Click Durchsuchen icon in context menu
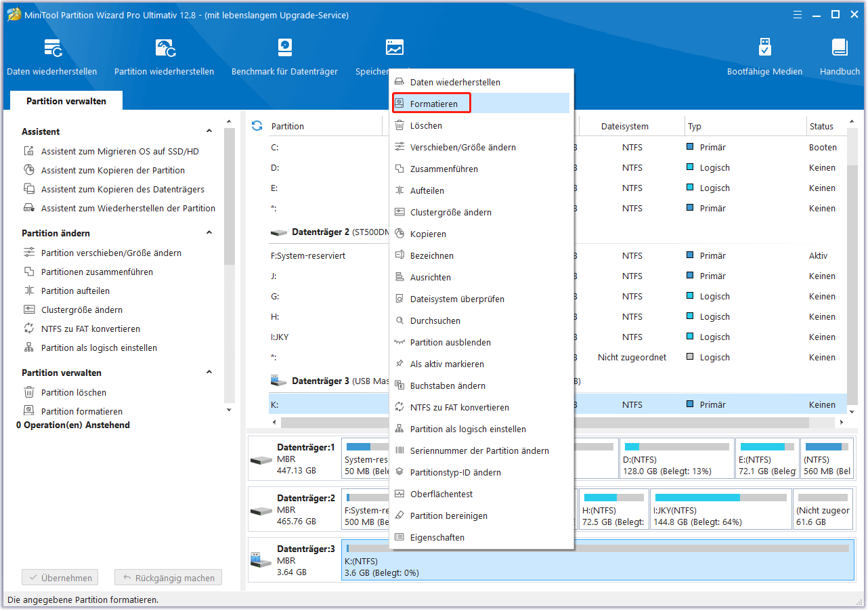Image resolution: width=868 pixels, height=611 pixels. [399, 320]
